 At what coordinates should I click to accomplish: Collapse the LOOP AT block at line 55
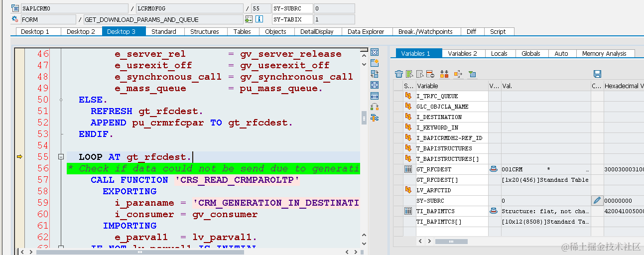pos(61,157)
